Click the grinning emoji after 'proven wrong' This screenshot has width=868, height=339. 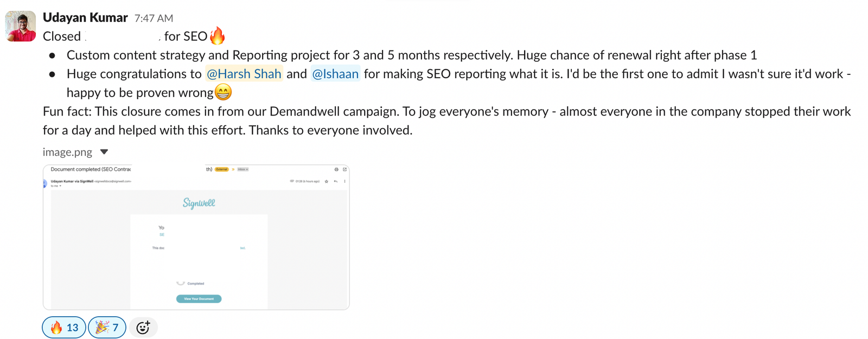click(x=223, y=92)
